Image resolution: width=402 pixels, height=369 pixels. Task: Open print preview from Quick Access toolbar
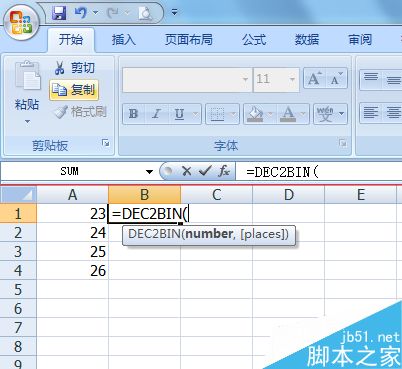pos(145,13)
